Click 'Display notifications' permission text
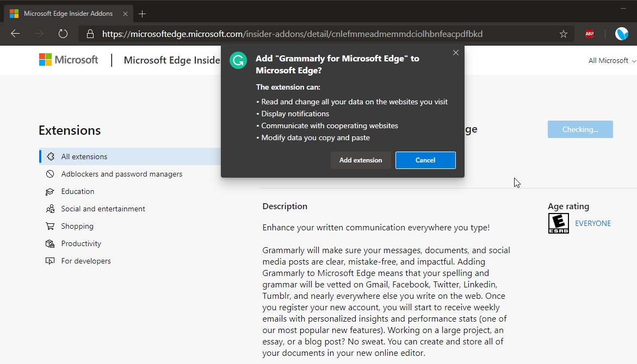637x364 pixels. tap(295, 114)
